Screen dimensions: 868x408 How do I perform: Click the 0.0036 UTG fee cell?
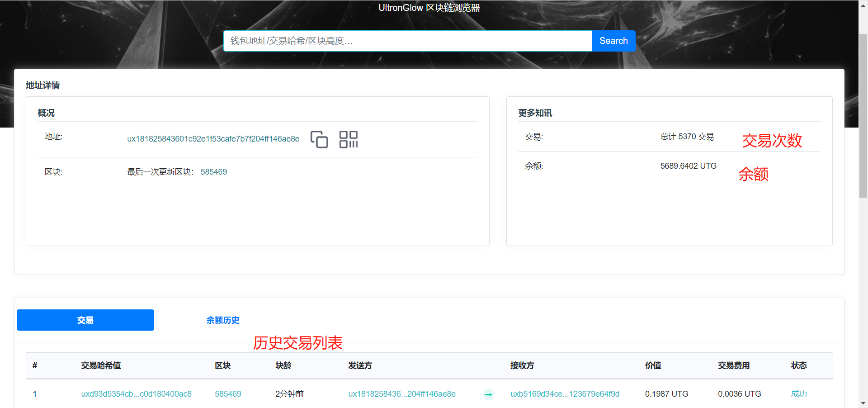[x=740, y=394]
